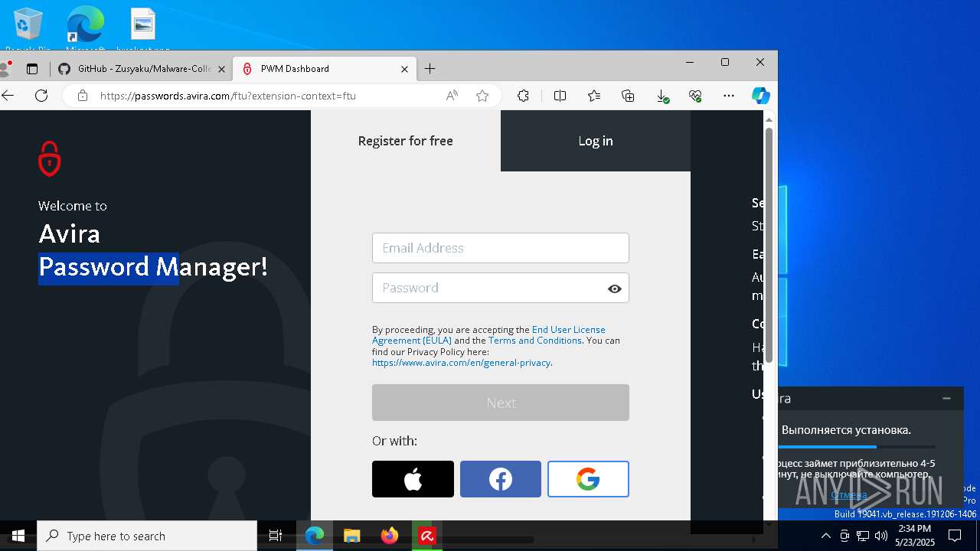This screenshot has width=980, height=551.
Task: Sign up with Apple
Action: pos(413,479)
